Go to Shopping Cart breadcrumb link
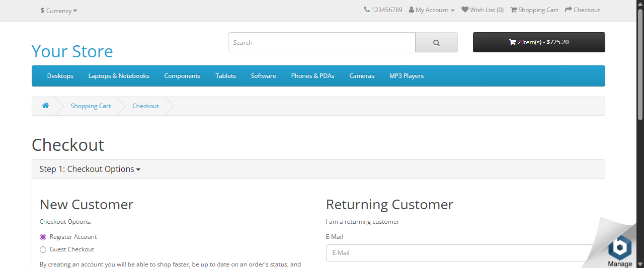The height and width of the screenshot is (268, 644). pos(91,106)
